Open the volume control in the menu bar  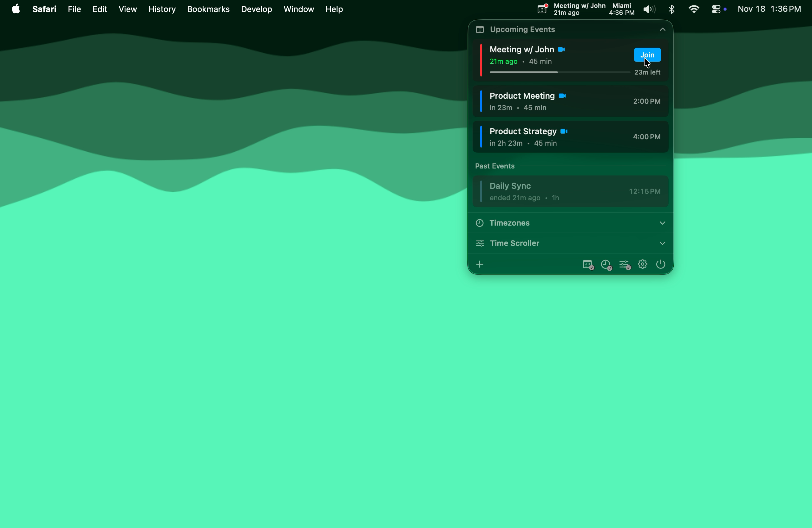[x=649, y=9]
